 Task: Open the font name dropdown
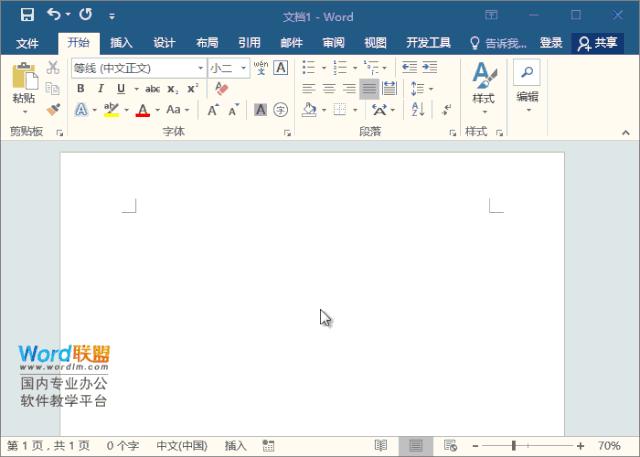pyautogui.click(x=200, y=68)
